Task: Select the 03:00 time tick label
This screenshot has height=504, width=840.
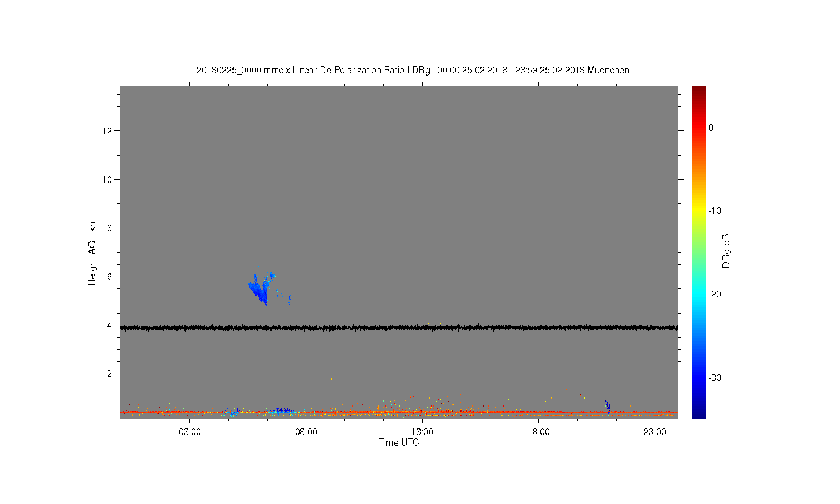Action: (x=190, y=432)
